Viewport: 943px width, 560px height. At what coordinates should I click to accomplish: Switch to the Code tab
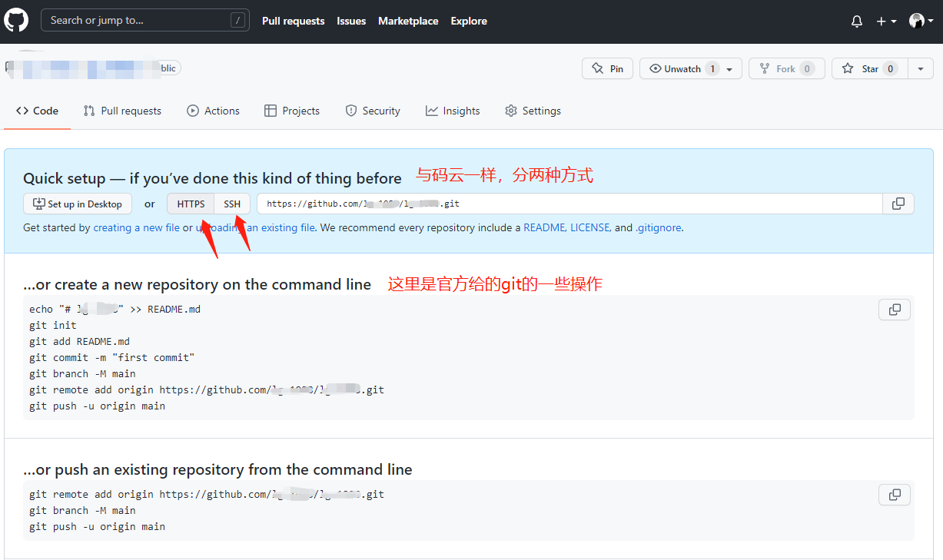click(37, 111)
